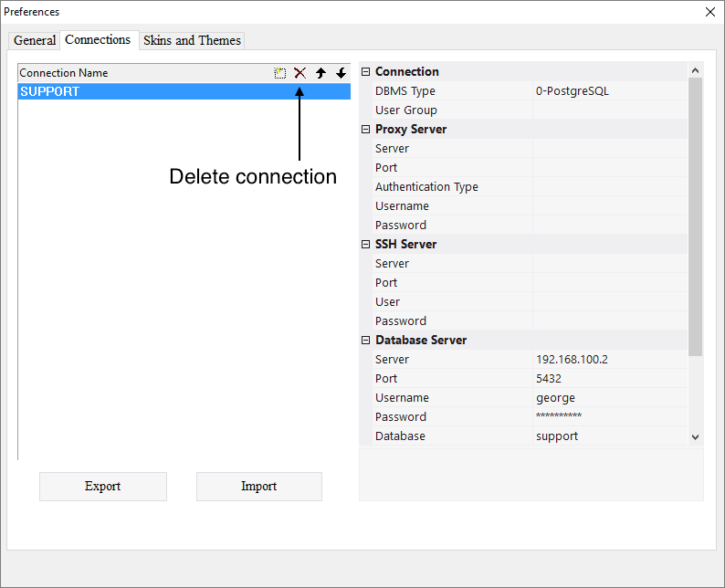Edit the DBMS Type value 0-PostgreSQL

(609, 91)
